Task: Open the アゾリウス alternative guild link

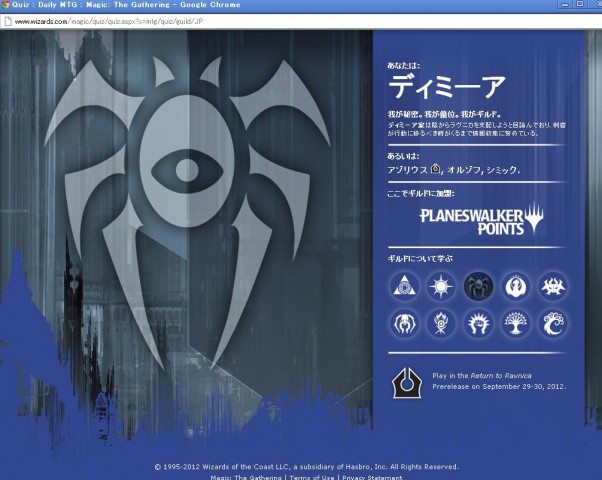Action: pyautogui.click(x=407, y=170)
